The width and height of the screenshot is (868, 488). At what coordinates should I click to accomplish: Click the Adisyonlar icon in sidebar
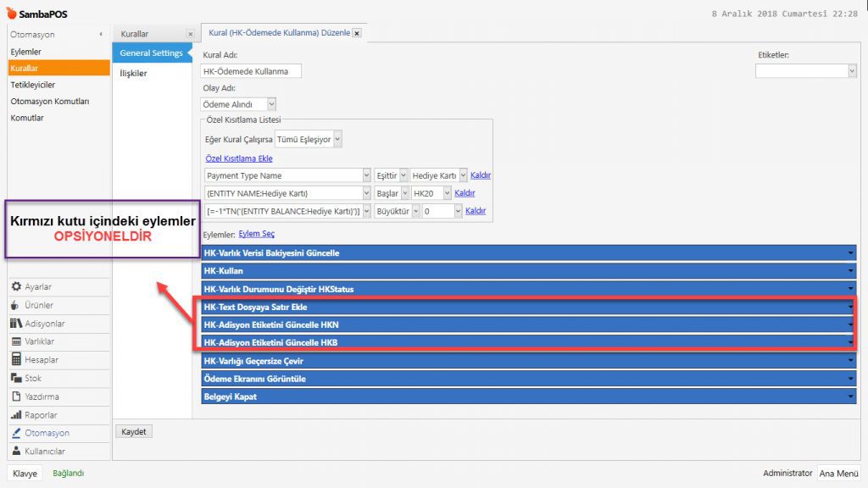(x=16, y=324)
